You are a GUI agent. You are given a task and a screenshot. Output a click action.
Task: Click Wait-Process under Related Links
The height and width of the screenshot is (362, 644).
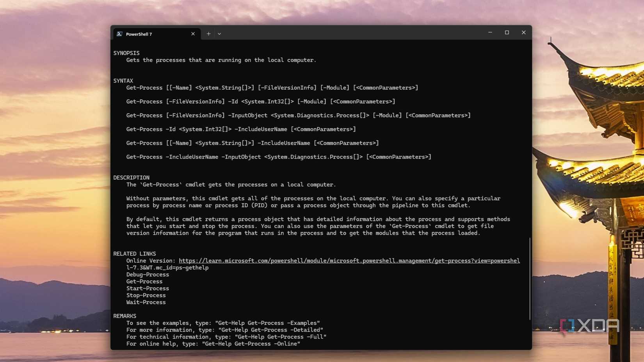point(146,302)
